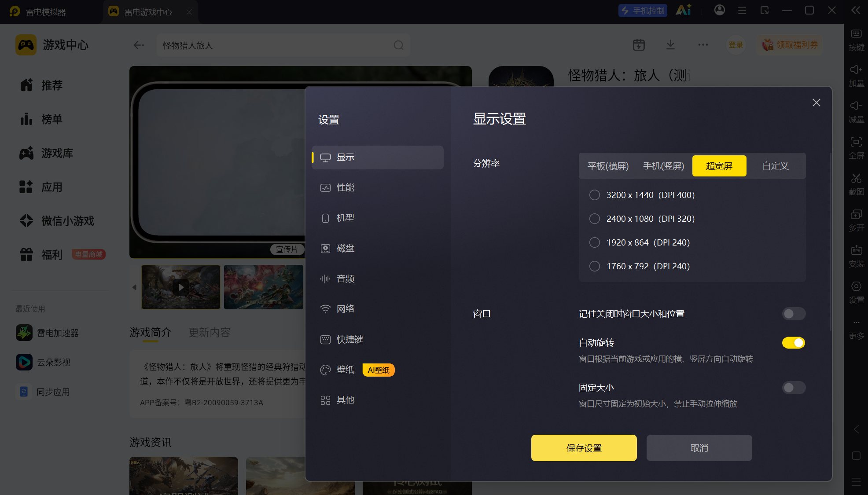
Task: Switch resolution to 平板(横屏) tab
Action: tap(608, 166)
